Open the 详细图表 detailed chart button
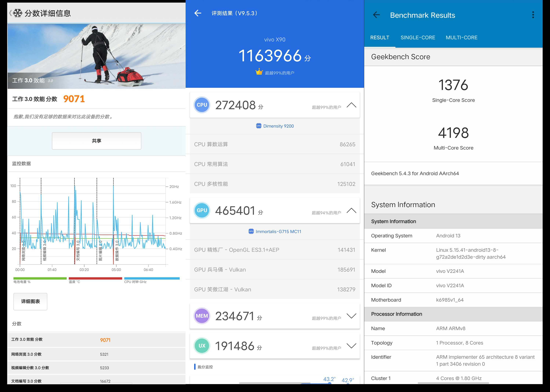 tap(30, 302)
